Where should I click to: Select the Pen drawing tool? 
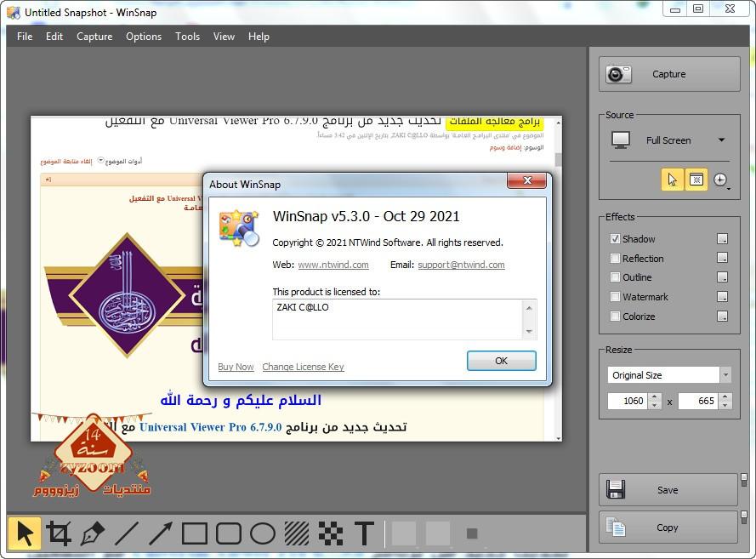point(93,533)
